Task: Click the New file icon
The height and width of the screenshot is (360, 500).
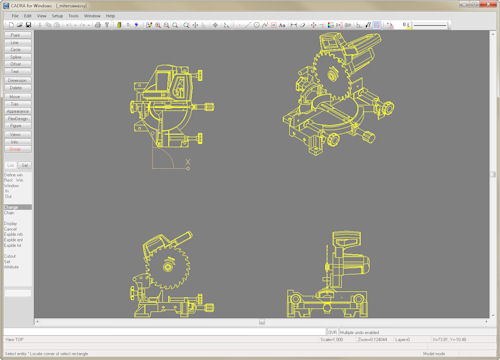Action: click(11, 25)
